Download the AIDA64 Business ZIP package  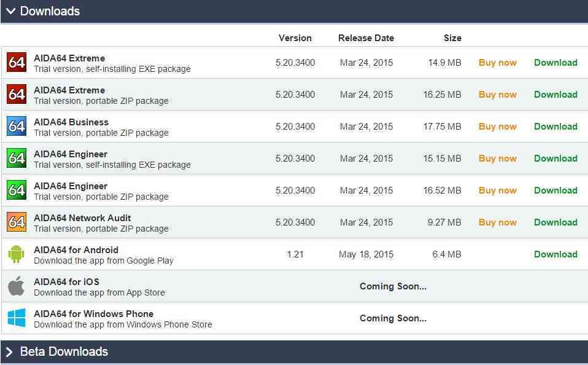click(555, 127)
